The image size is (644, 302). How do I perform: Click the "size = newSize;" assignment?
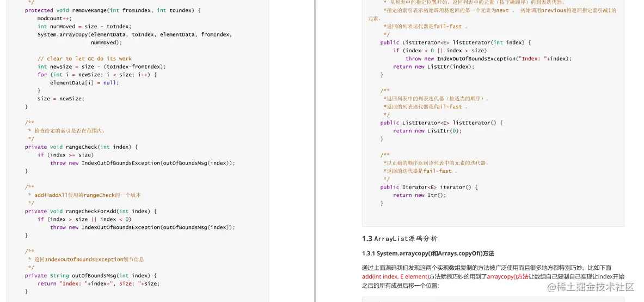(x=61, y=99)
